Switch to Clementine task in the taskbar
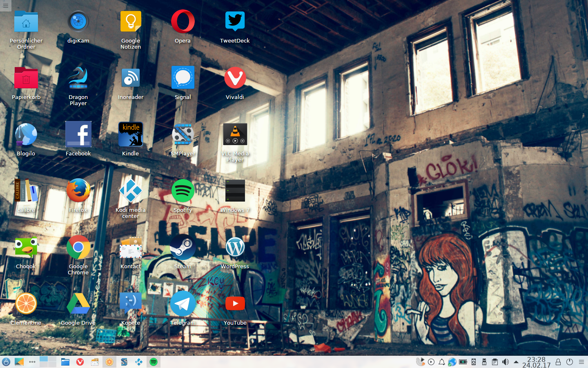Screen dimensions: 588x368 pos(109,362)
